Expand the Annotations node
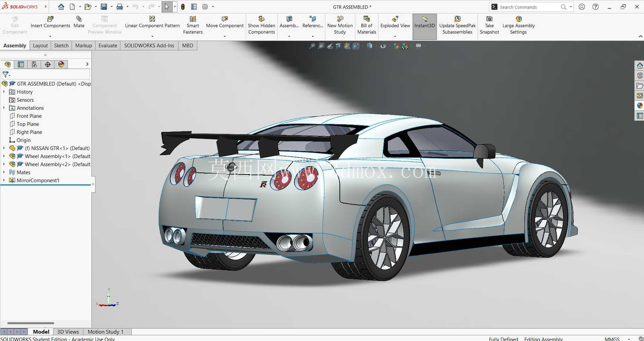The width and height of the screenshot is (644, 341). pyautogui.click(x=4, y=108)
